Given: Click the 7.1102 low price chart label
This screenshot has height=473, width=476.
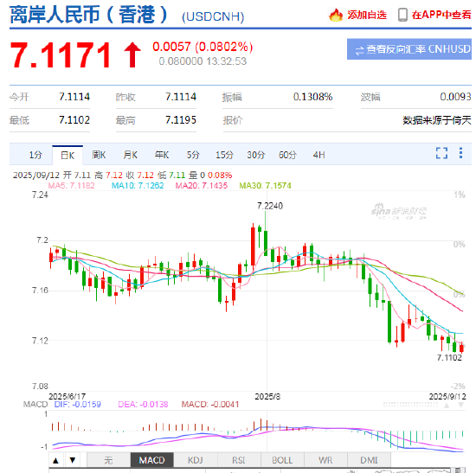Looking at the screenshot, I should pos(449,358).
